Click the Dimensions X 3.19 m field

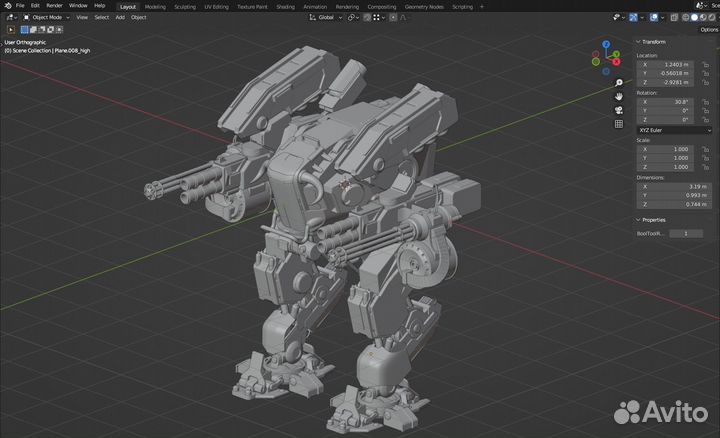coord(674,187)
